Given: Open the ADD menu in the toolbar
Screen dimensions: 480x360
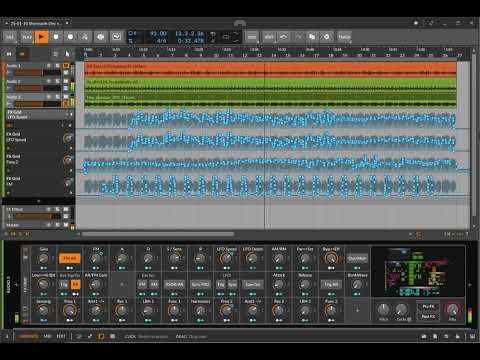Looking at the screenshot, I should point(10,37).
